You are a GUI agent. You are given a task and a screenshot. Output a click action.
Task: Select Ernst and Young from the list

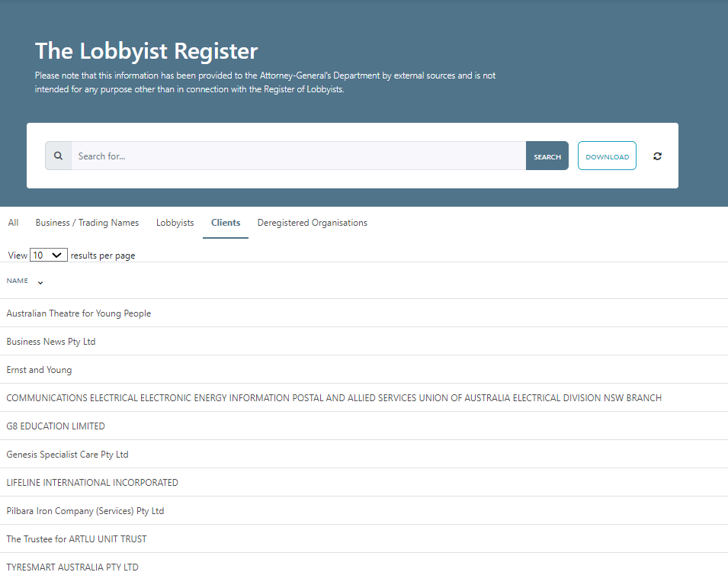click(39, 369)
